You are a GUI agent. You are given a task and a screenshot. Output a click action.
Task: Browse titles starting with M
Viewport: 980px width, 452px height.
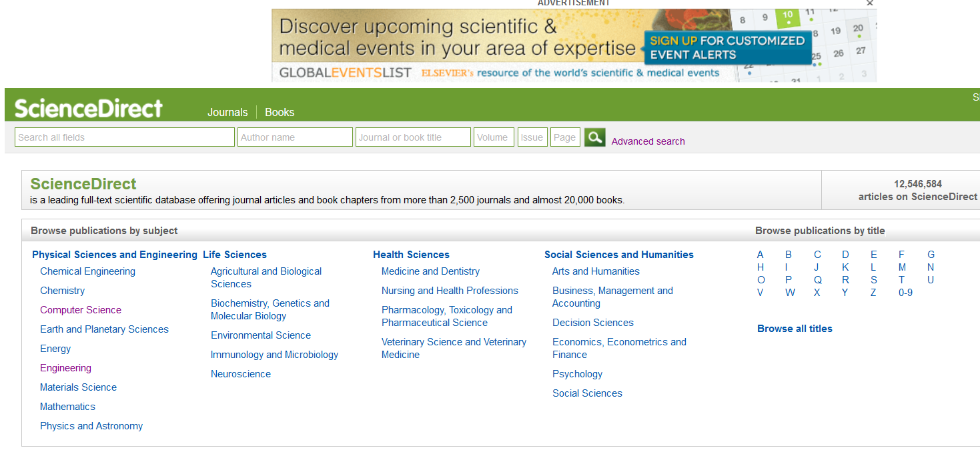(902, 267)
